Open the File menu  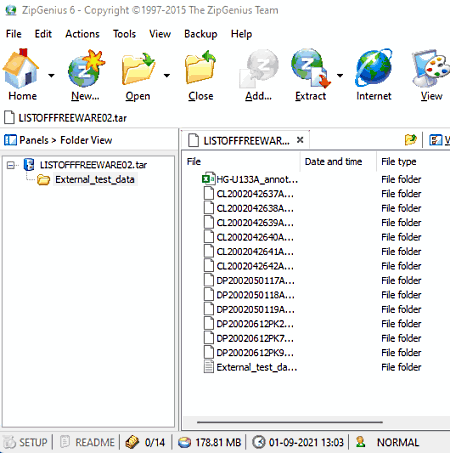click(14, 34)
